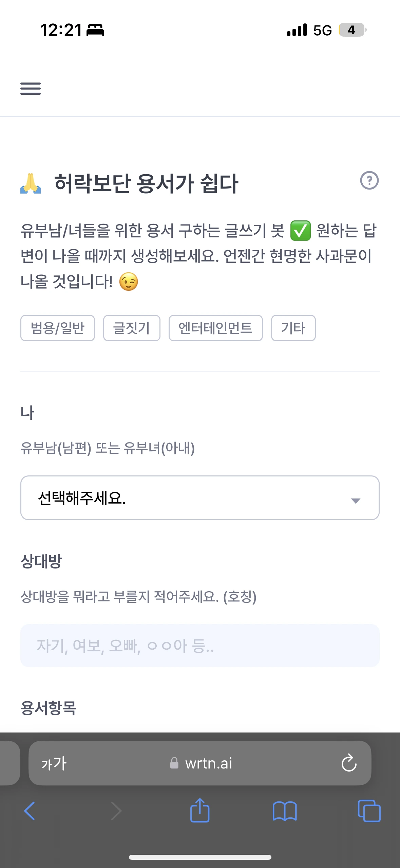Tap the praying hands emoji icon
Viewport: 400px width, 868px height.
pos(31,183)
